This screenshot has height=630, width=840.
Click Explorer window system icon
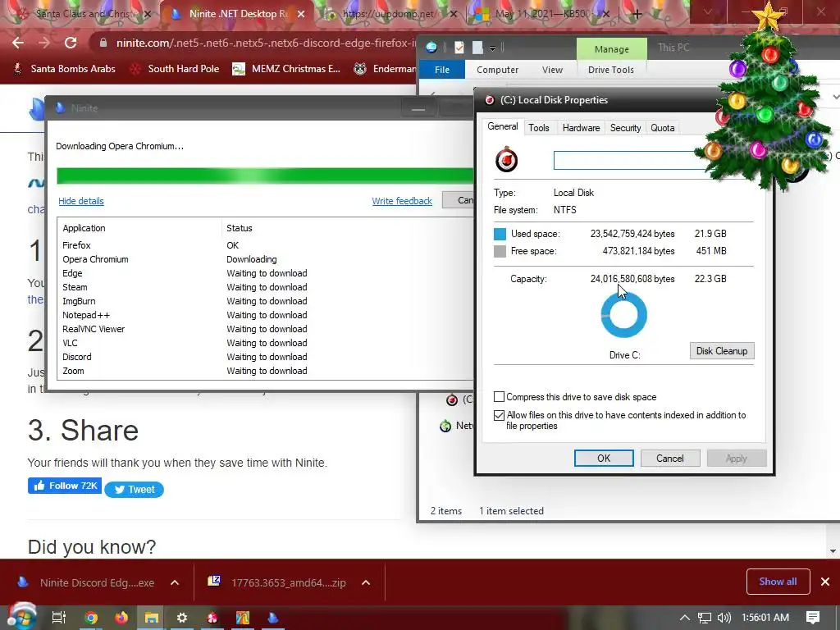(431, 48)
